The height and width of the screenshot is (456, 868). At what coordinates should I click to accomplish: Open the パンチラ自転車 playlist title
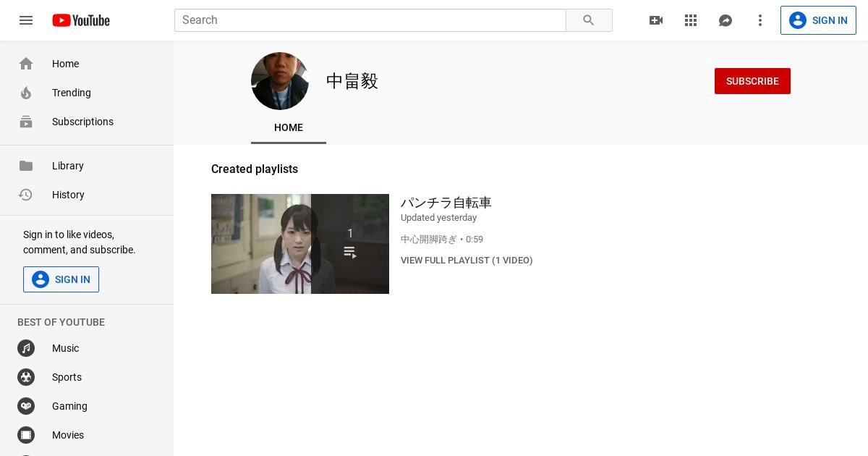(x=446, y=203)
